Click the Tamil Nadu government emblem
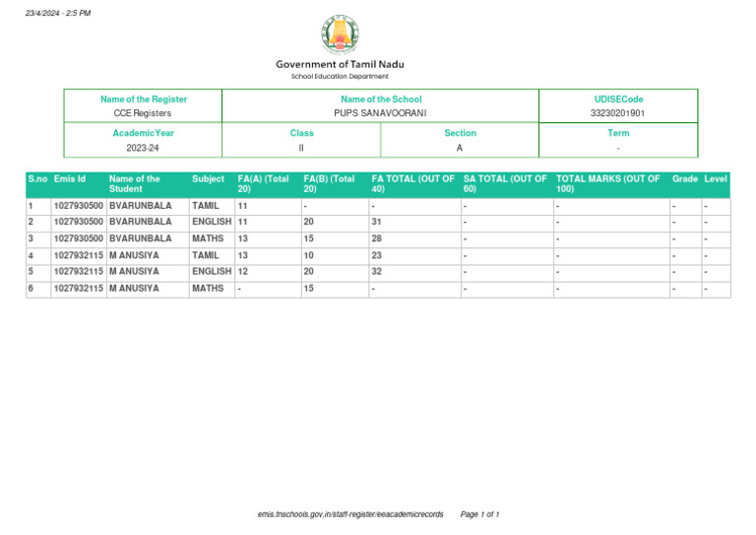This screenshot has height=535, width=756. pyautogui.click(x=340, y=34)
